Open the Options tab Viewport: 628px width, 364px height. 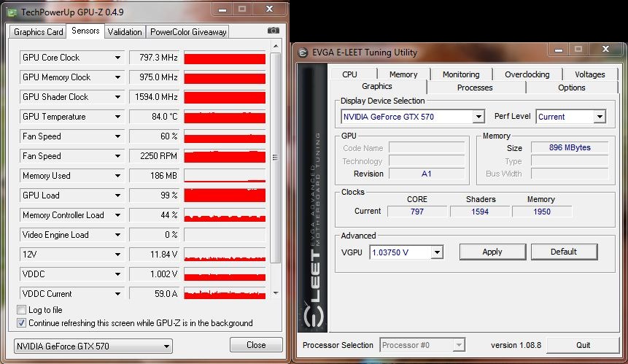point(572,88)
